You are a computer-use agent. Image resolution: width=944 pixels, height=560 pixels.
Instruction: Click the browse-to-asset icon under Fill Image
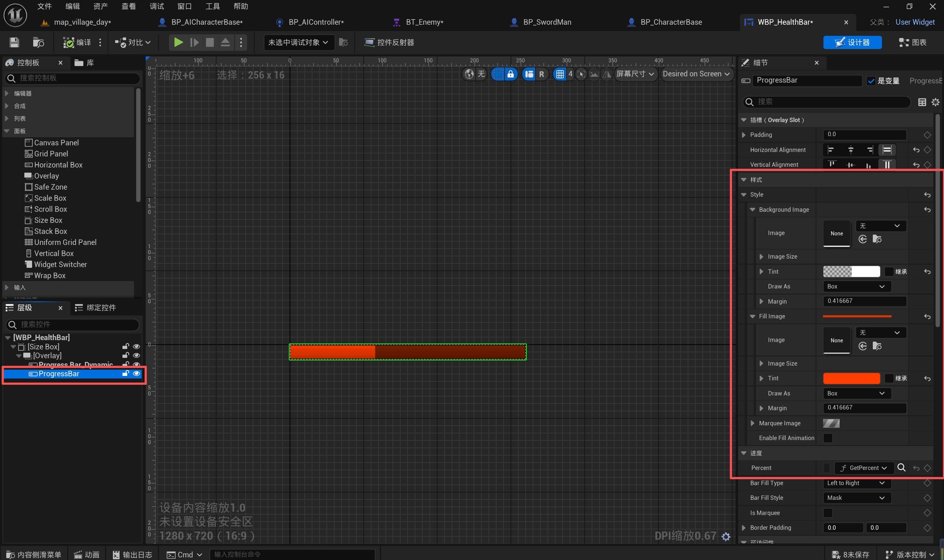(x=877, y=346)
